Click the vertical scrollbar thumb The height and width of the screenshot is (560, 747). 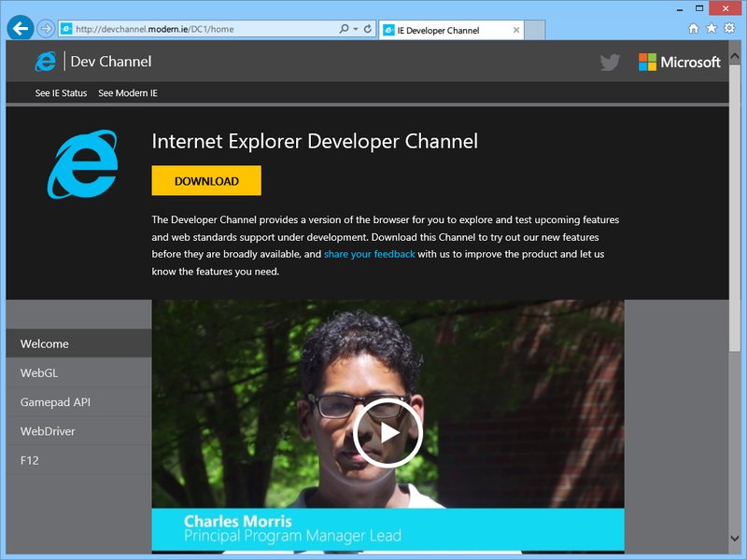(735, 208)
